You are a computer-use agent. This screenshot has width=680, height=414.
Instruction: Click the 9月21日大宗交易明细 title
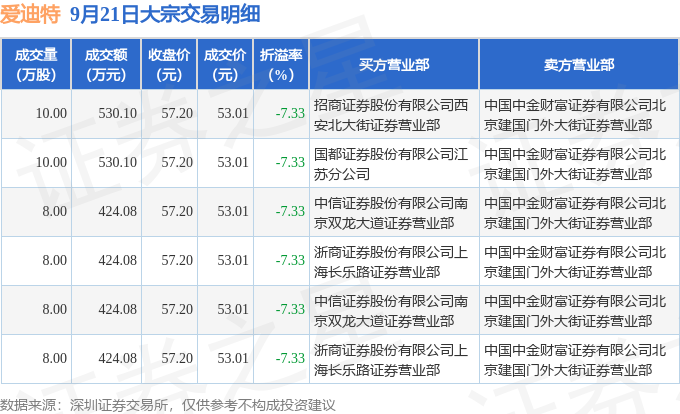point(165,15)
